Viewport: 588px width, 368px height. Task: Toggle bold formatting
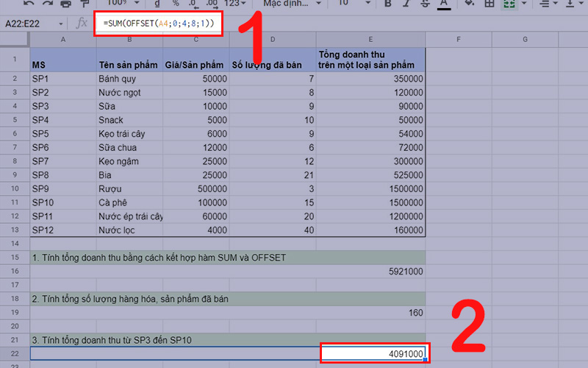click(388, 4)
